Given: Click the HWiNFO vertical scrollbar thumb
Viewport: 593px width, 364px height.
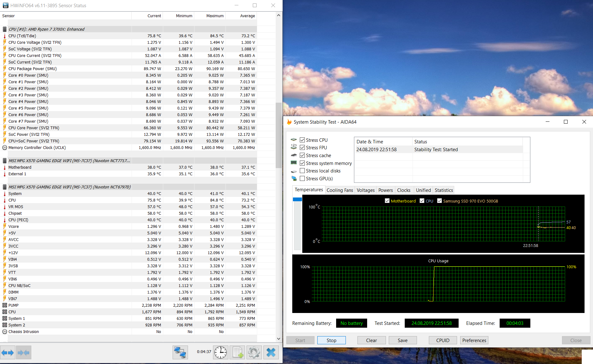Looking at the screenshot, I should [278, 135].
